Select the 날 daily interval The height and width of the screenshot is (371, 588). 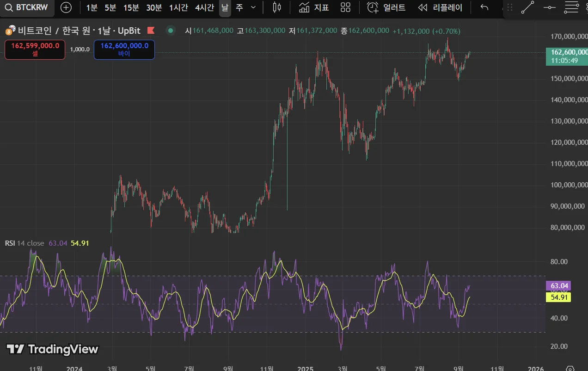click(x=225, y=8)
